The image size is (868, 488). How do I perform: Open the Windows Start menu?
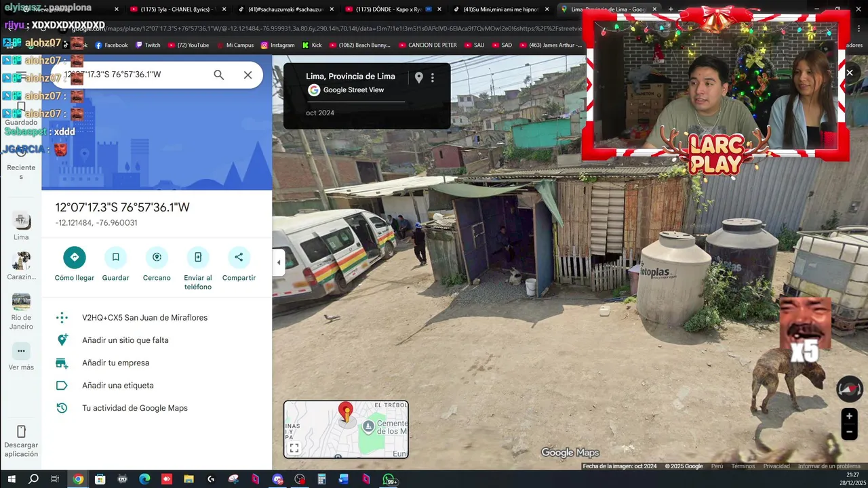tap(12, 479)
